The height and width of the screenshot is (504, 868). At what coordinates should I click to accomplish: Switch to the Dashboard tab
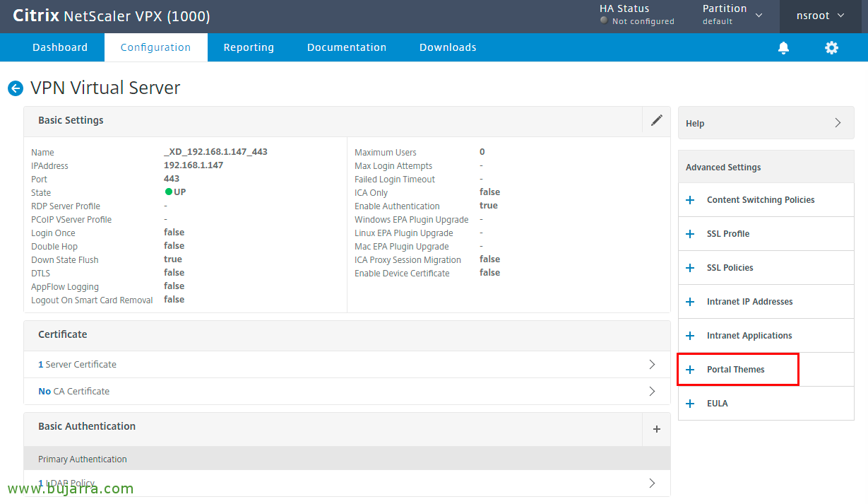click(x=60, y=47)
